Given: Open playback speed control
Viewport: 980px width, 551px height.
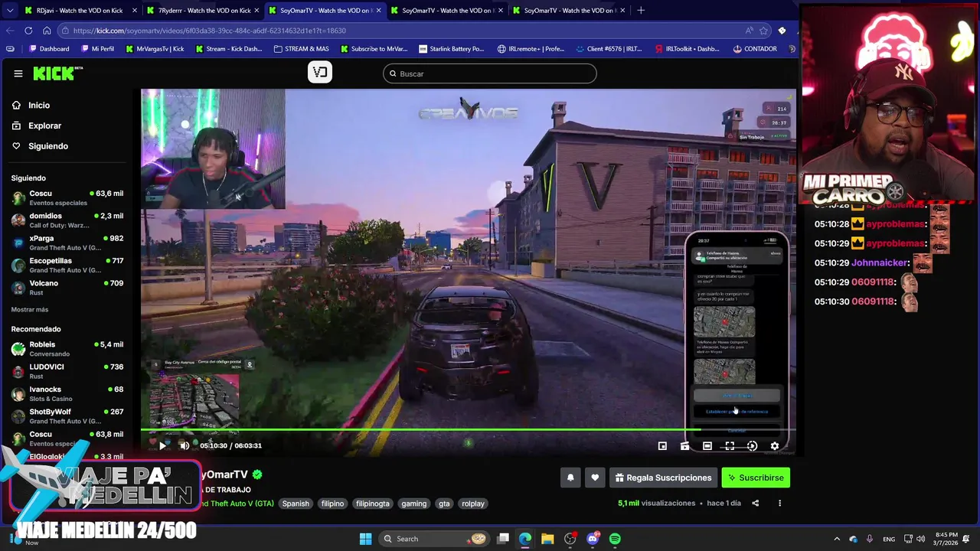Looking at the screenshot, I should 752,446.
